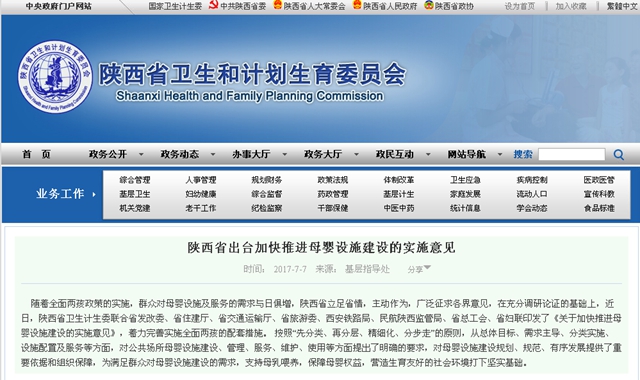640x380 pixels.
Task: Open the 基层计生 category
Action: click(x=399, y=194)
